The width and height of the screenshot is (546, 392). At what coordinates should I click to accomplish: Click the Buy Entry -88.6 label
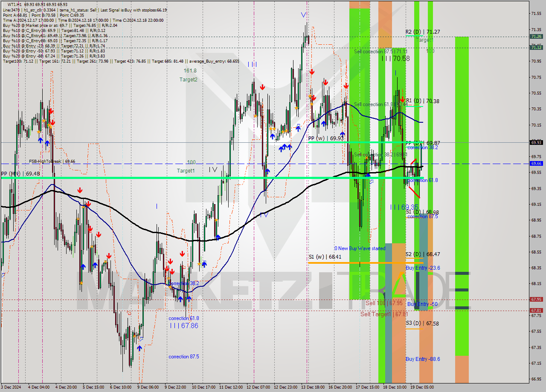coord(423,359)
